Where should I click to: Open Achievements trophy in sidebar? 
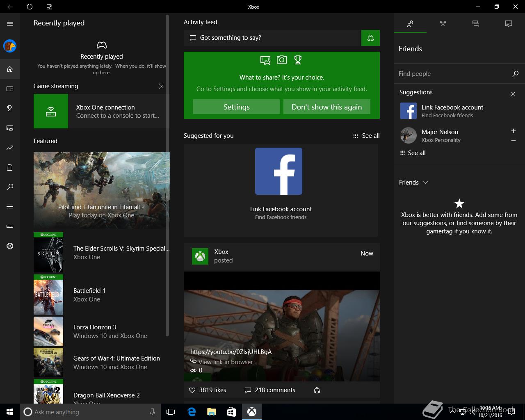coord(10,108)
